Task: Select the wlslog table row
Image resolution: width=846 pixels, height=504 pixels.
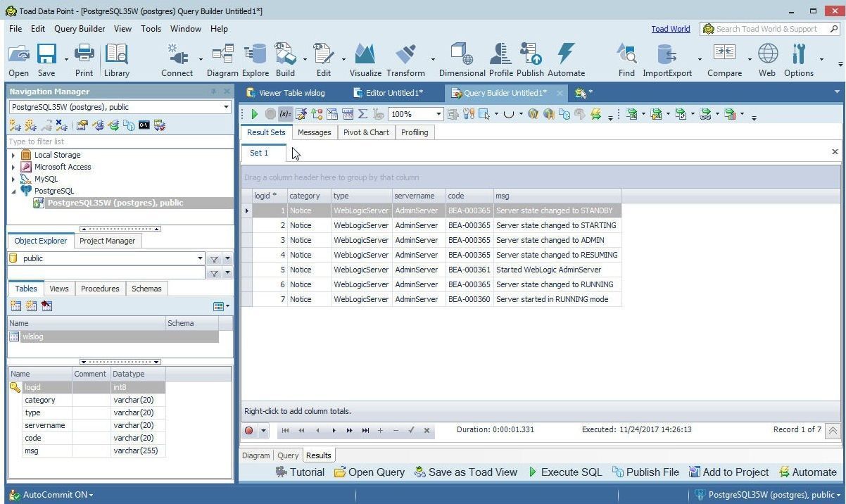Action: pos(113,336)
